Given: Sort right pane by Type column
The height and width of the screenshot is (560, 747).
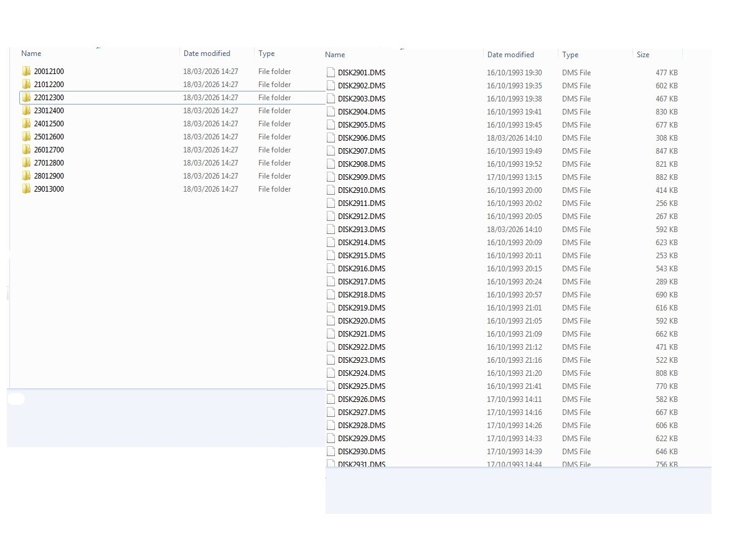Looking at the screenshot, I should click(570, 55).
